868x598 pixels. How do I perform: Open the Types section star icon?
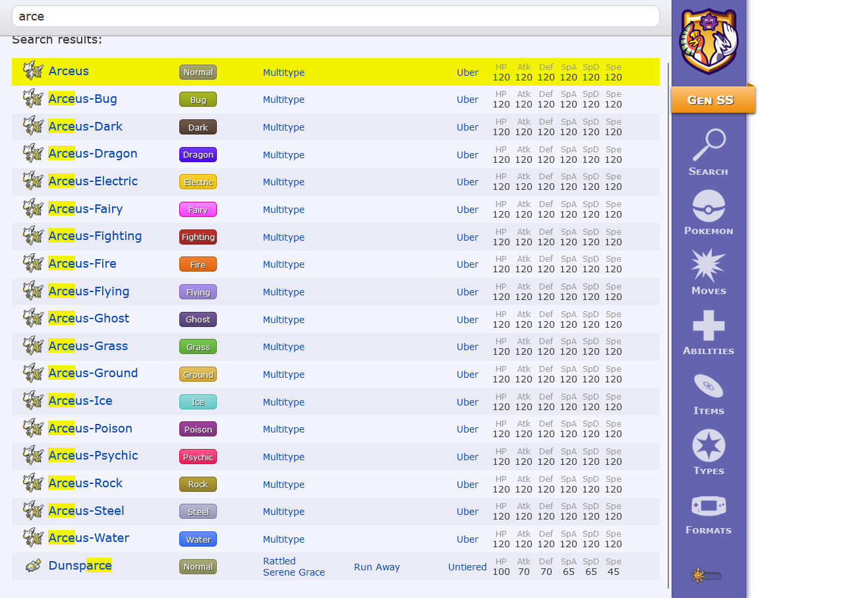click(709, 445)
